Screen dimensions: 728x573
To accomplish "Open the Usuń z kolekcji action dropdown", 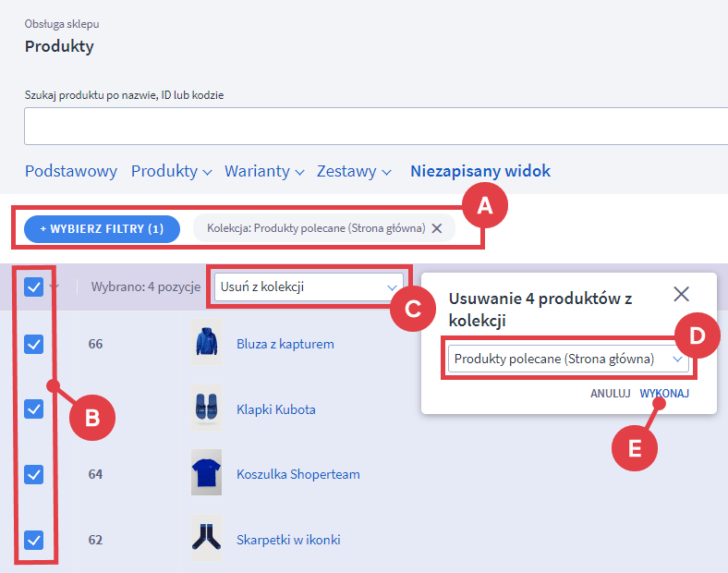I will tap(306, 287).
